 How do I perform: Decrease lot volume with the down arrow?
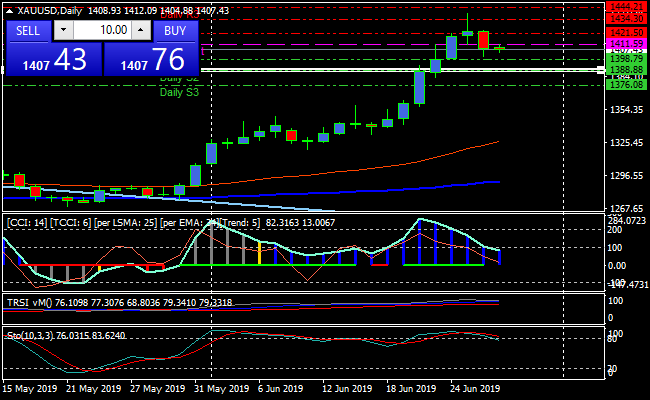(x=62, y=30)
